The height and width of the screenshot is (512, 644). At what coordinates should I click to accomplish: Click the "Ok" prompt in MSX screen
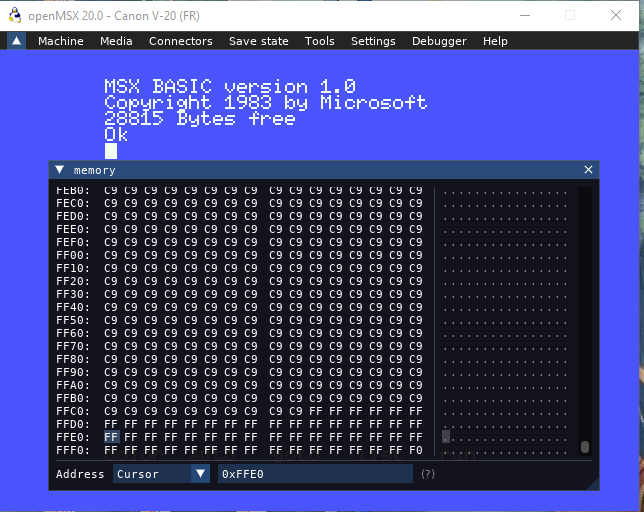pyautogui.click(x=116, y=135)
